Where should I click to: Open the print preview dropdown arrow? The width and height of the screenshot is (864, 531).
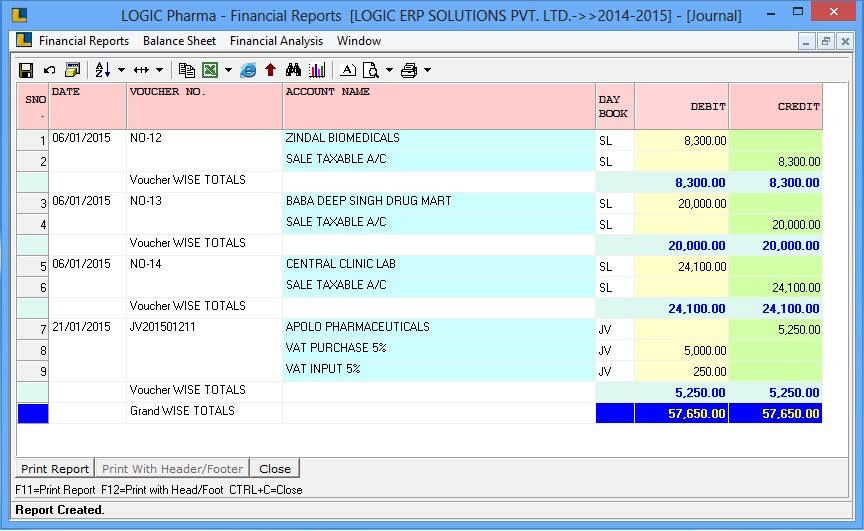pyautogui.click(x=389, y=70)
